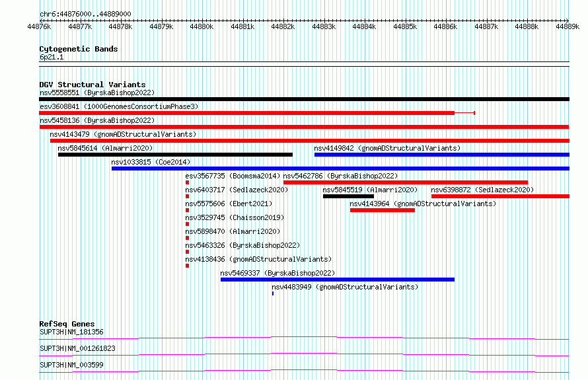The image size is (588, 380).
Task: Click the nsv6403717 small red marker
Action: (x=187, y=196)
